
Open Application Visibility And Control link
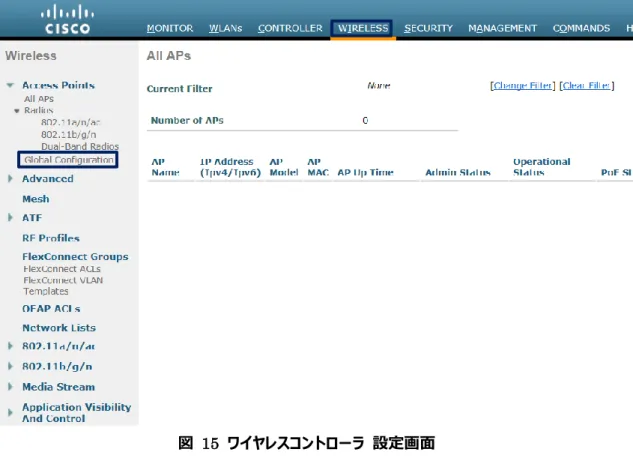point(77,413)
